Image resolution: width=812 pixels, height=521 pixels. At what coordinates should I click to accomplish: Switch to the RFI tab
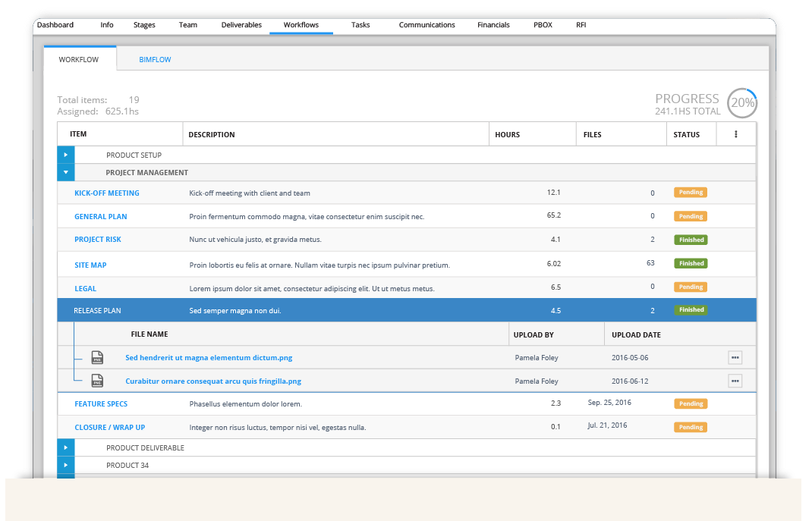(581, 25)
